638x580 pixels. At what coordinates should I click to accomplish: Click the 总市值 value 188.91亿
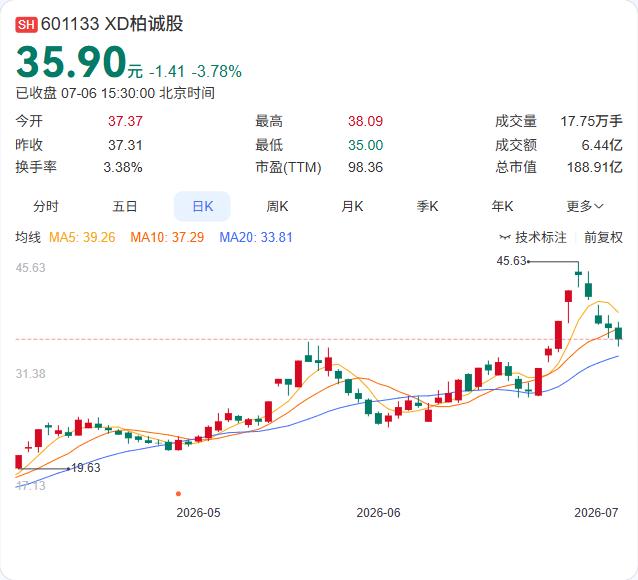[x=595, y=167]
